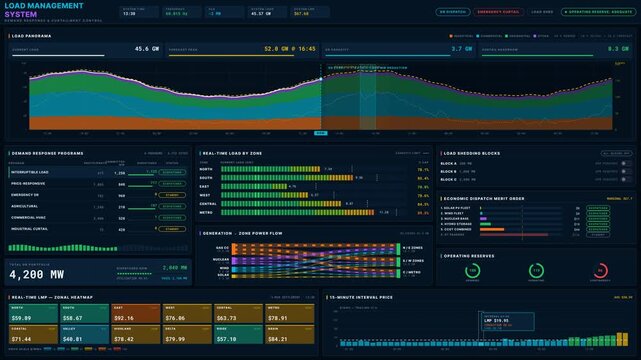Click the middle green operating reserves gauge
The width and height of the screenshot is (641, 360).
pos(536,271)
